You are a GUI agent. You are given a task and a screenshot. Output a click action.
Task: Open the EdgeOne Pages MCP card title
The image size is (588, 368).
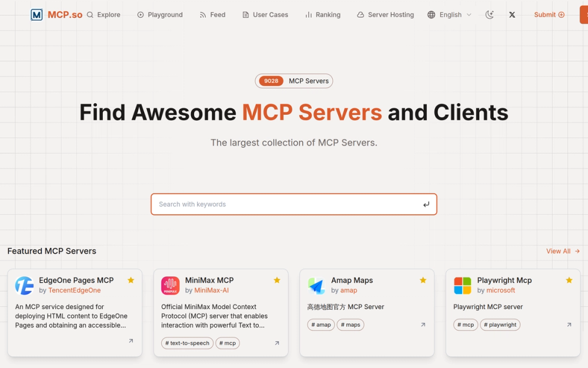pos(76,280)
